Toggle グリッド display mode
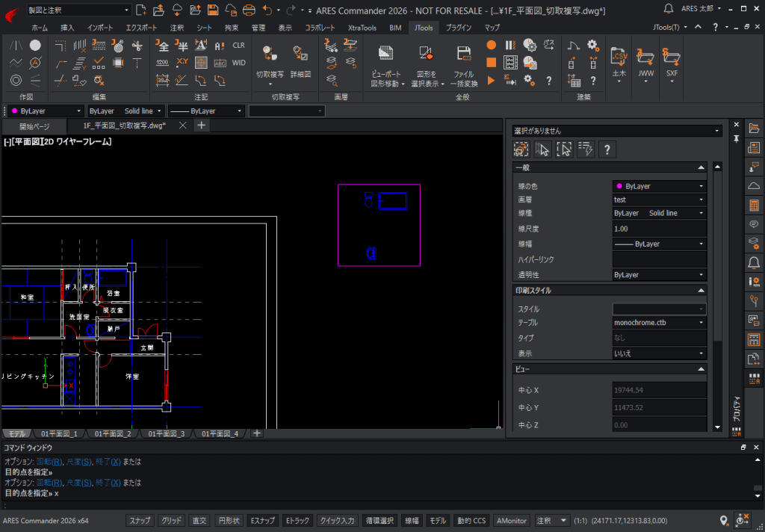765x532 pixels. pyautogui.click(x=171, y=521)
